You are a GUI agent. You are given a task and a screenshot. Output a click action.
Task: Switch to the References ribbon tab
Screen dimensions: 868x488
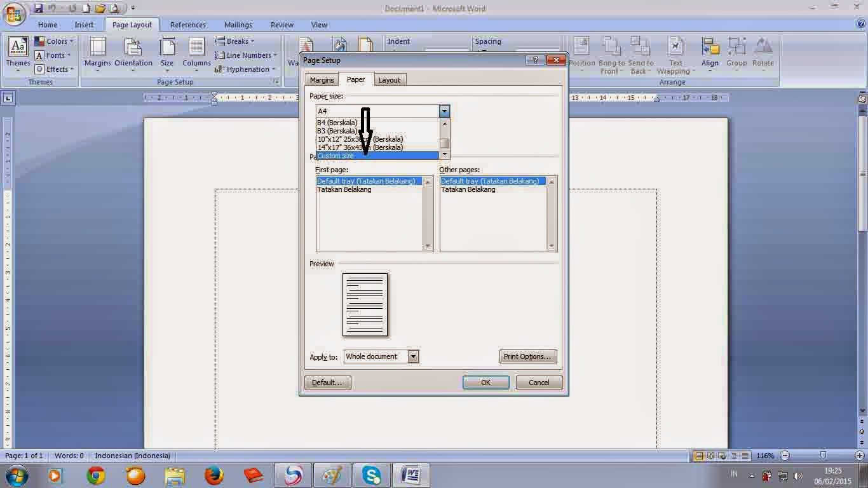[188, 25]
